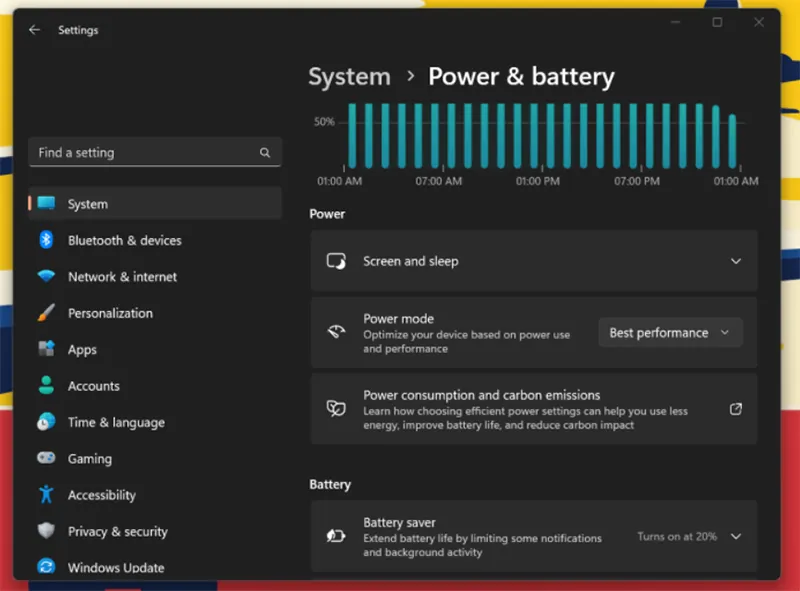
Task: Click the search magnifier icon
Action: click(265, 153)
